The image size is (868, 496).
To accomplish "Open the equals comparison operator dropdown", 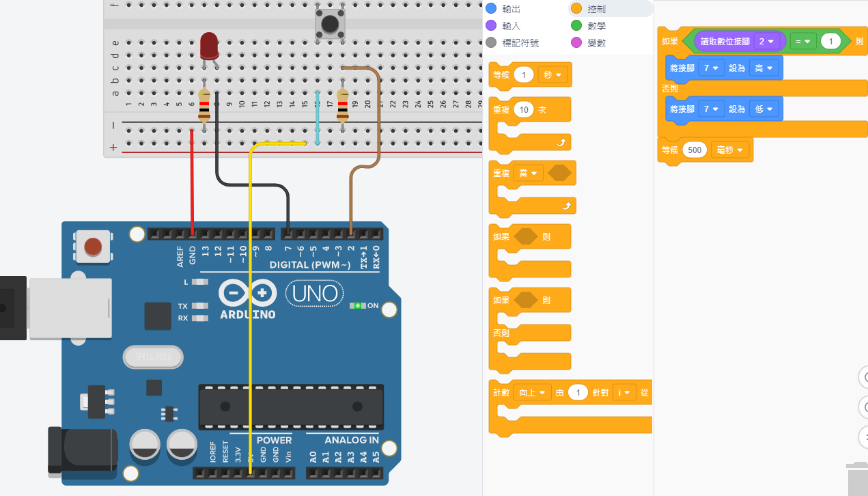I will click(x=802, y=42).
